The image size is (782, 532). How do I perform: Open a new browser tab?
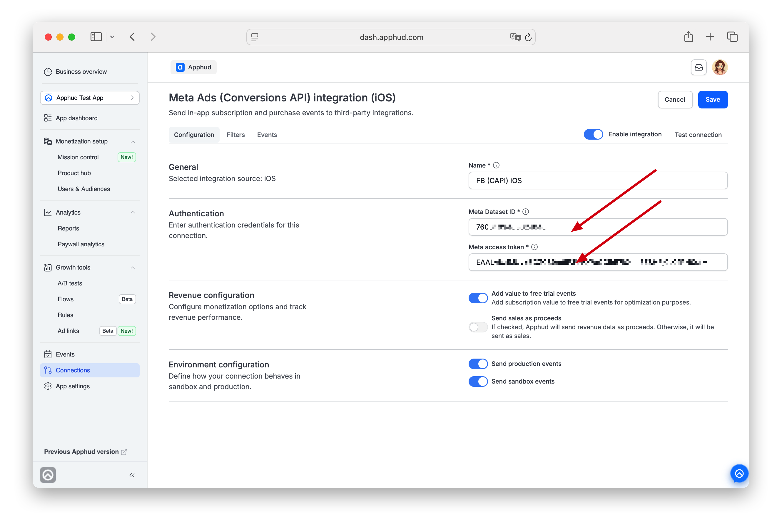710,37
